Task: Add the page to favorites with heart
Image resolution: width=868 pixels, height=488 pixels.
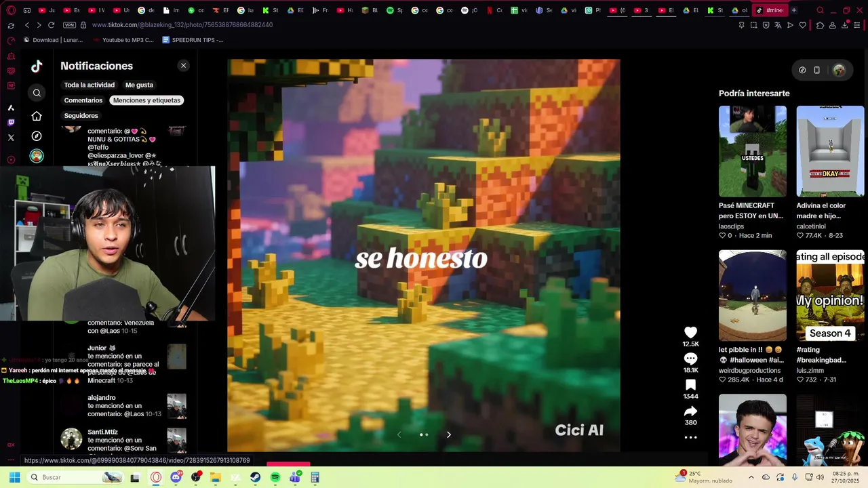Action: 803,25
